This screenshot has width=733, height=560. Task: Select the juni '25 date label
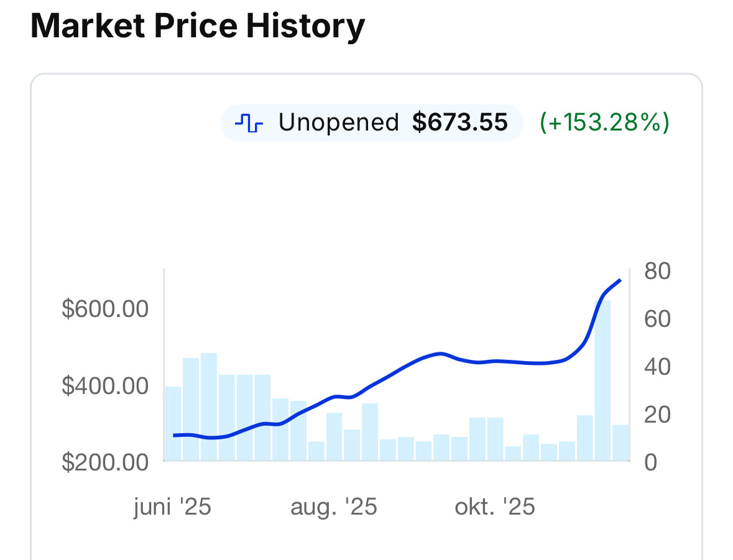point(172,507)
